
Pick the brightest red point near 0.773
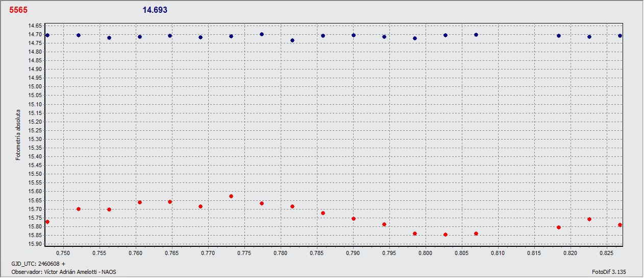point(231,196)
